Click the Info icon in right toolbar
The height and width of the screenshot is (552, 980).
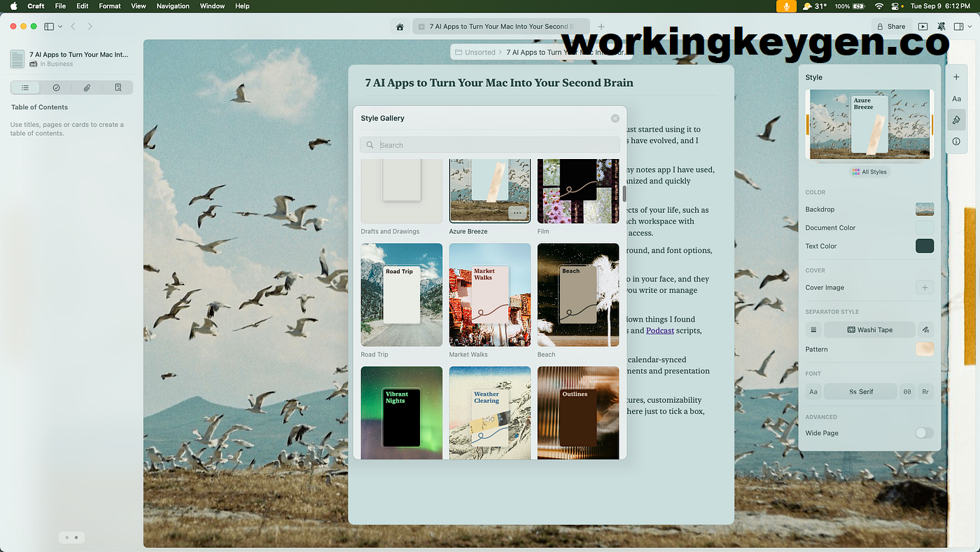tap(956, 142)
